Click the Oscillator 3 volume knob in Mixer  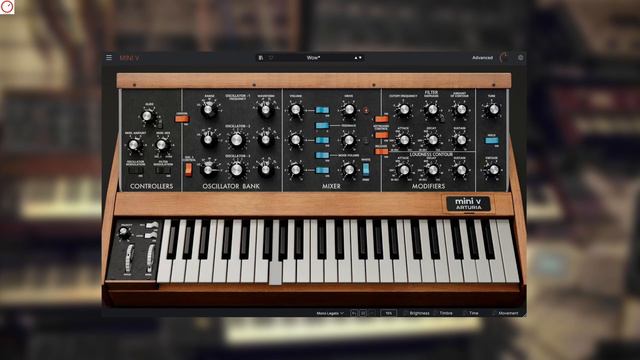pyautogui.click(x=296, y=170)
